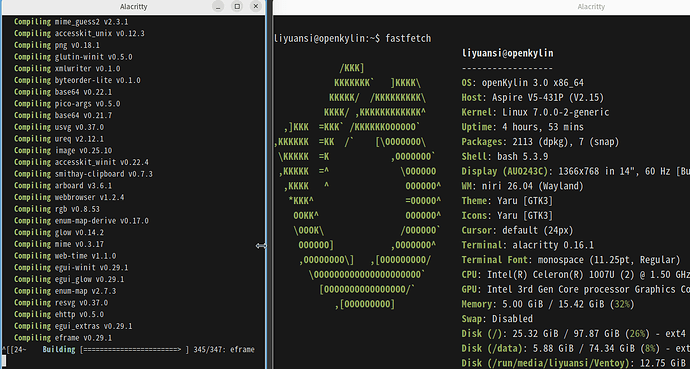
Task: Click the 'Compiling usvg v0.37.0' line
Action: pyautogui.click(x=59, y=127)
